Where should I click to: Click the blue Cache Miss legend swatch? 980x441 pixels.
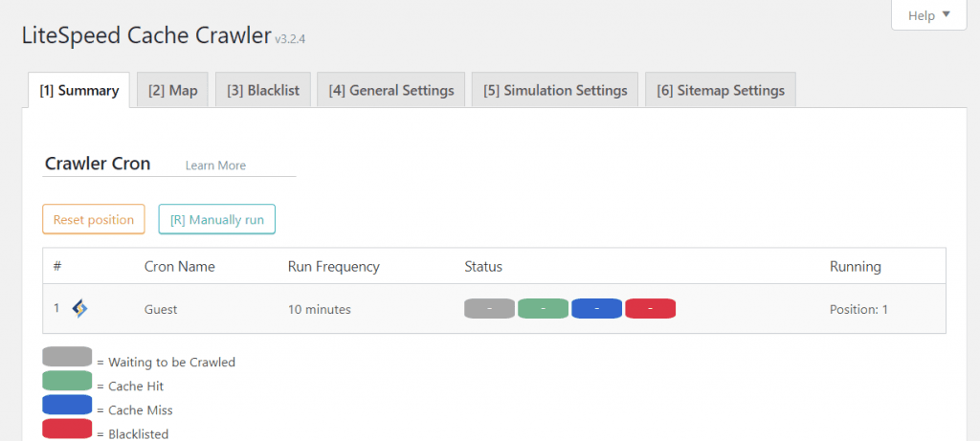67,405
